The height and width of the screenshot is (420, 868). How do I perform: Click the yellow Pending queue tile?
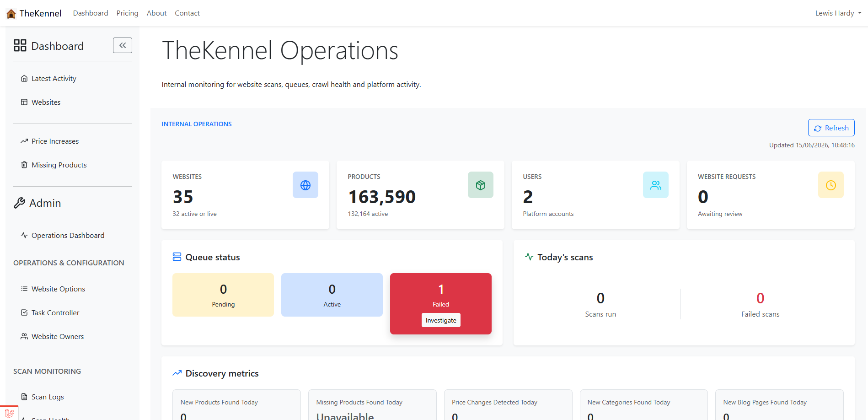223,295
